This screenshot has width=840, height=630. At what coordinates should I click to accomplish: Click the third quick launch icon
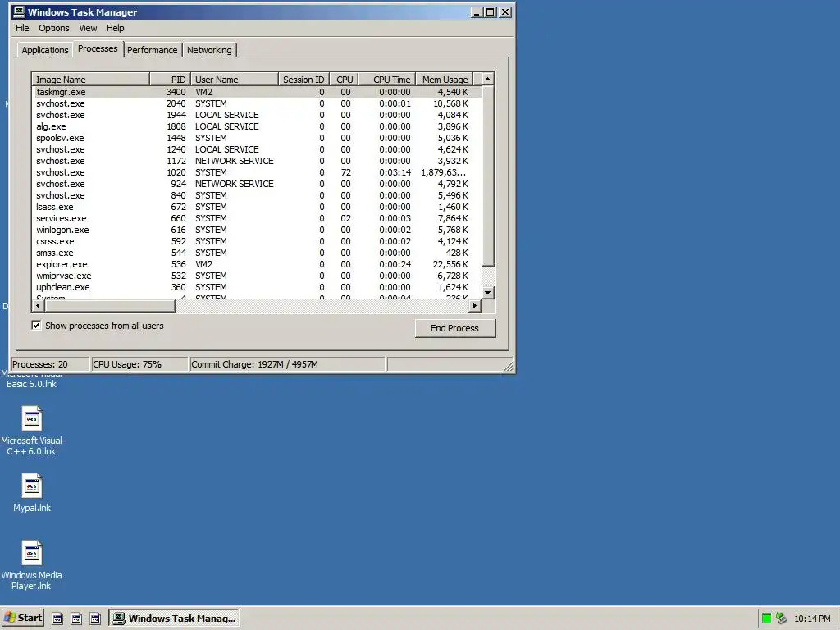pos(95,619)
